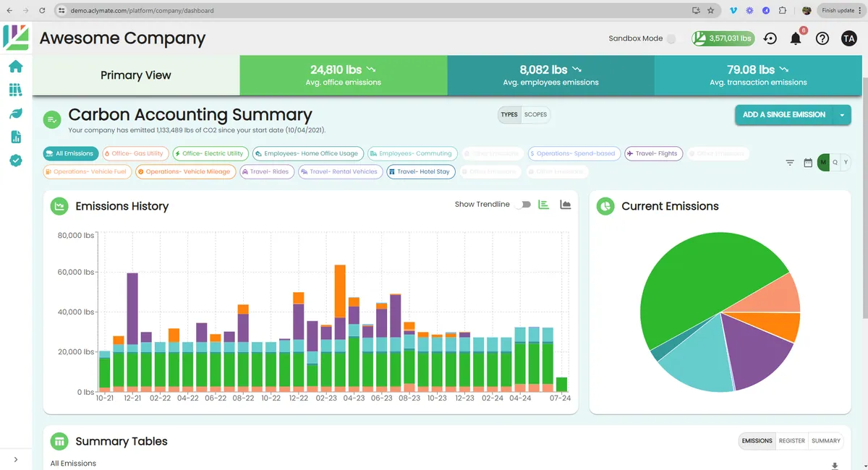Select the Q quarterly interval option
868x470 pixels.
point(835,163)
